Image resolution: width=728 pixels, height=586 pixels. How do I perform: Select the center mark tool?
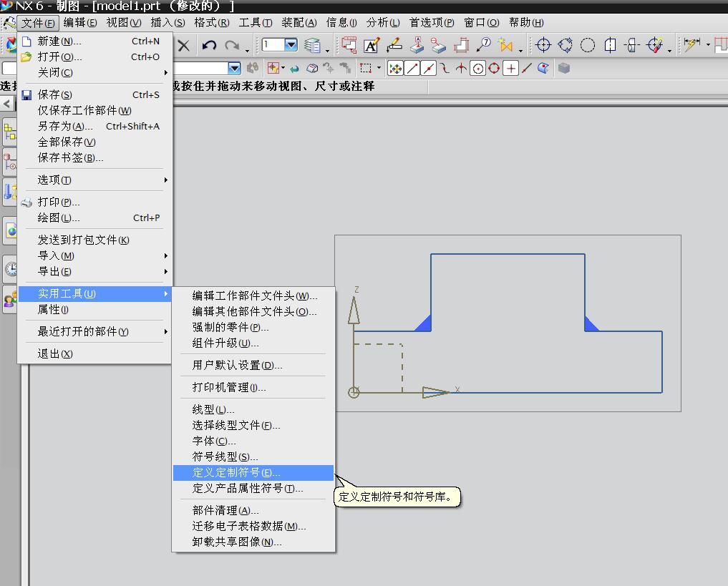coord(543,45)
